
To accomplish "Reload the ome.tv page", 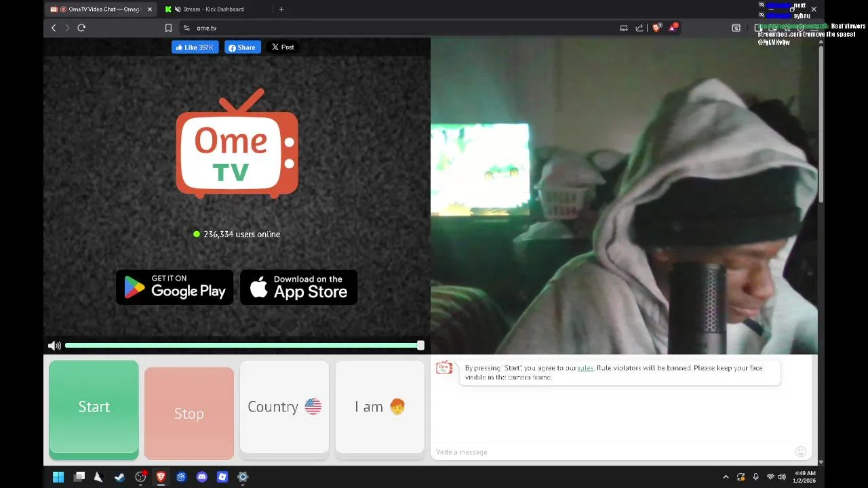I will 81,28.
